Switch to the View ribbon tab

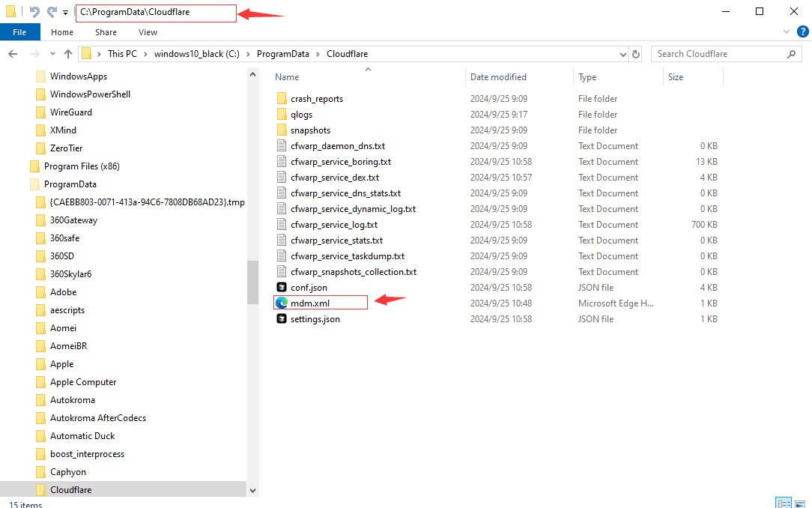pyautogui.click(x=148, y=32)
